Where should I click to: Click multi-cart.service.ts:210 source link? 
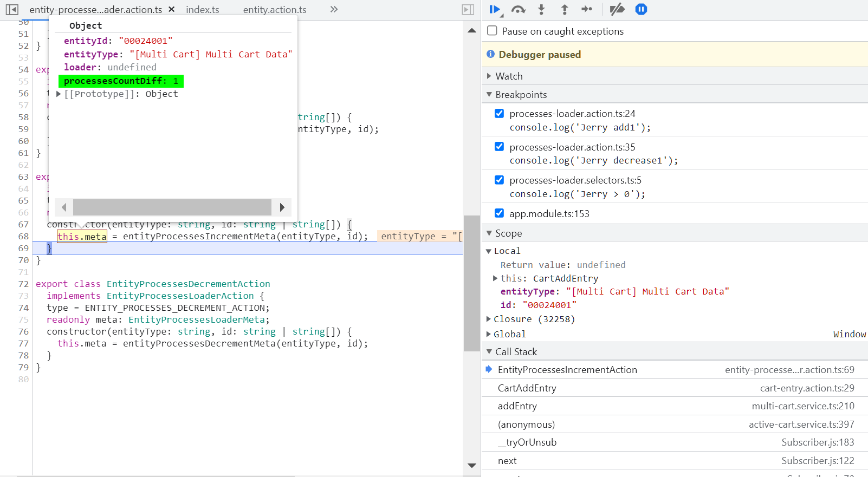pos(803,406)
